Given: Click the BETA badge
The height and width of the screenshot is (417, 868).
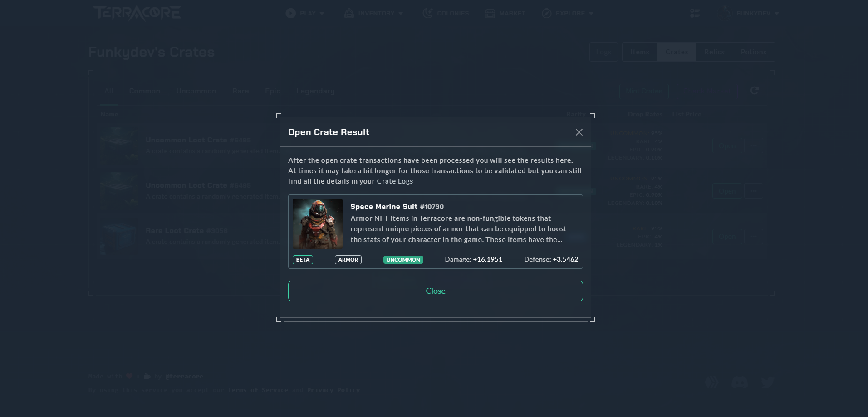Looking at the screenshot, I should 303,260.
